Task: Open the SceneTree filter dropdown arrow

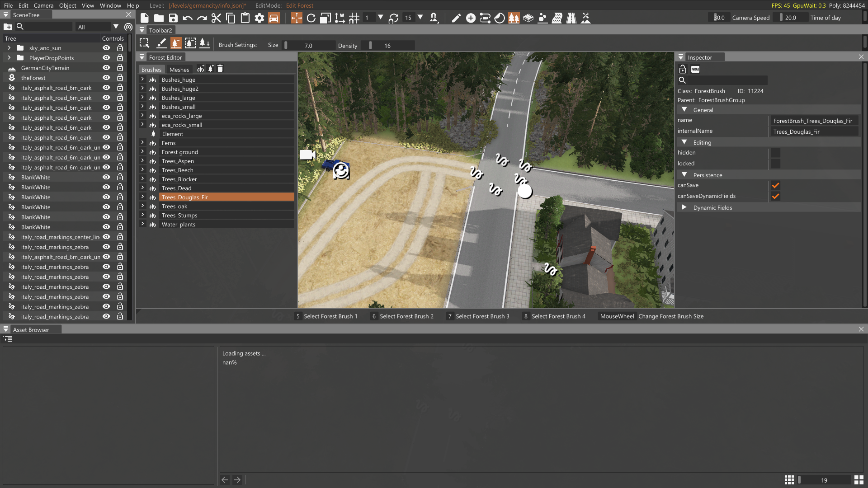Action: 116,27
